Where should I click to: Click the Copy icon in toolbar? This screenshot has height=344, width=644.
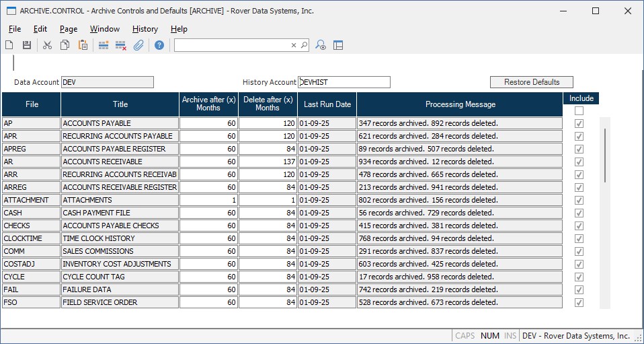(65, 45)
